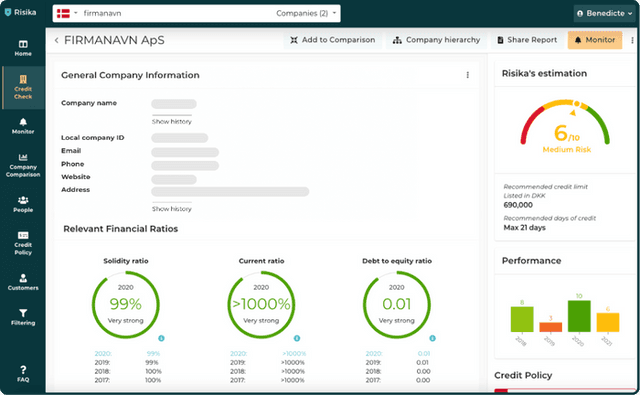
Task: Click the Max 21 days value
Action: [524, 228]
